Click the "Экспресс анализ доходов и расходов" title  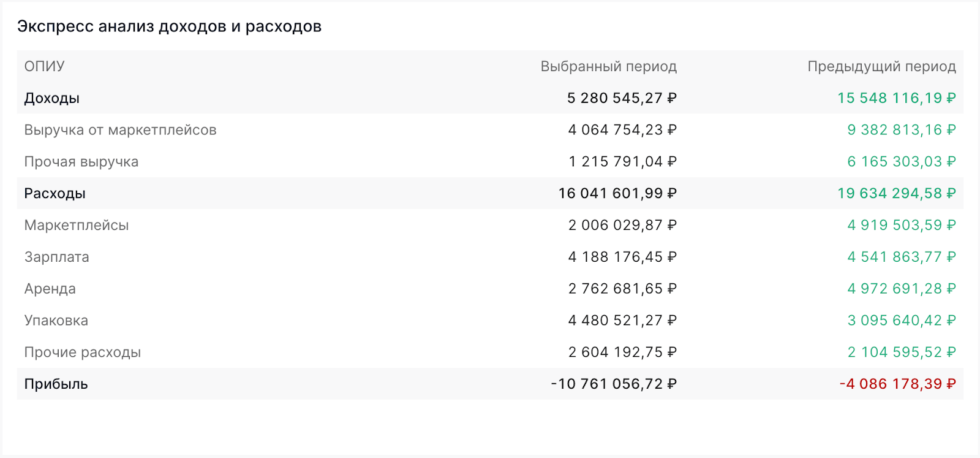[169, 26]
